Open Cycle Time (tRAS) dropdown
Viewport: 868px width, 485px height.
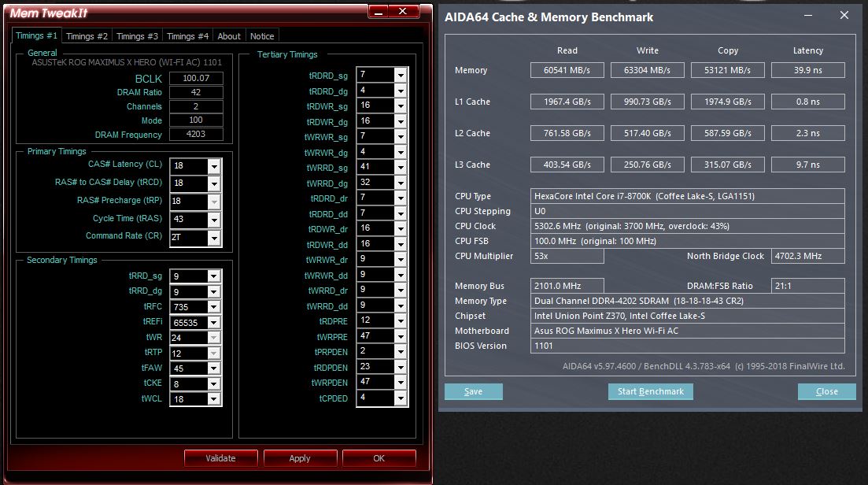point(214,219)
